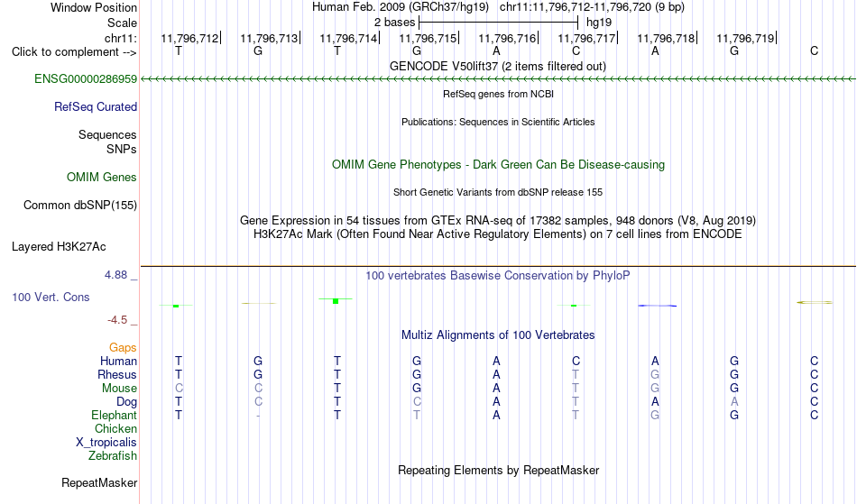Click the olive conservation bar under last C
Screen dimensions: 857x504
815,302
